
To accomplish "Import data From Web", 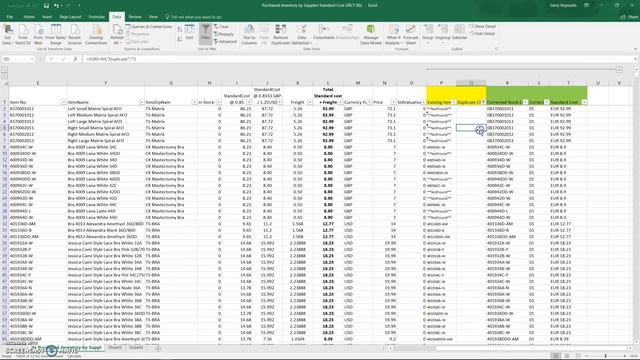I will pyautogui.click(x=38, y=34).
